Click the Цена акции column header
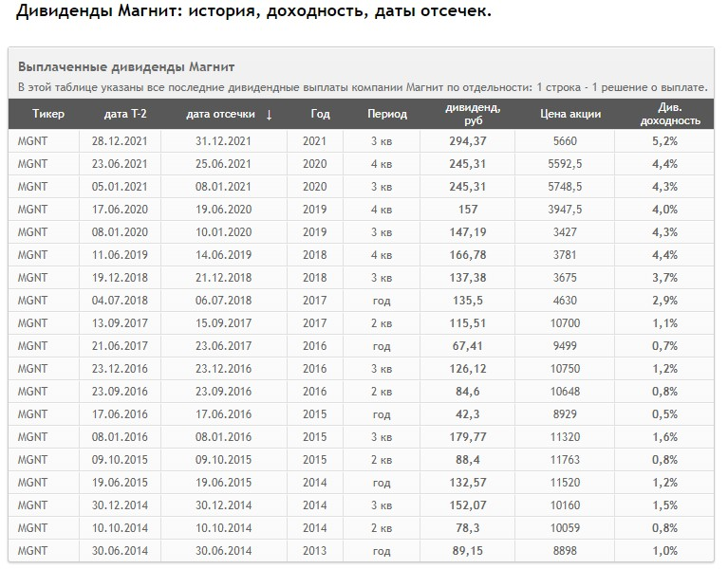 click(570, 114)
